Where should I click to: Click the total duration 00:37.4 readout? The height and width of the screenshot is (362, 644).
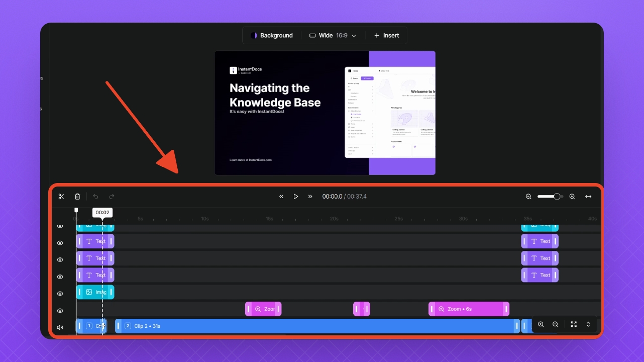point(356,197)
